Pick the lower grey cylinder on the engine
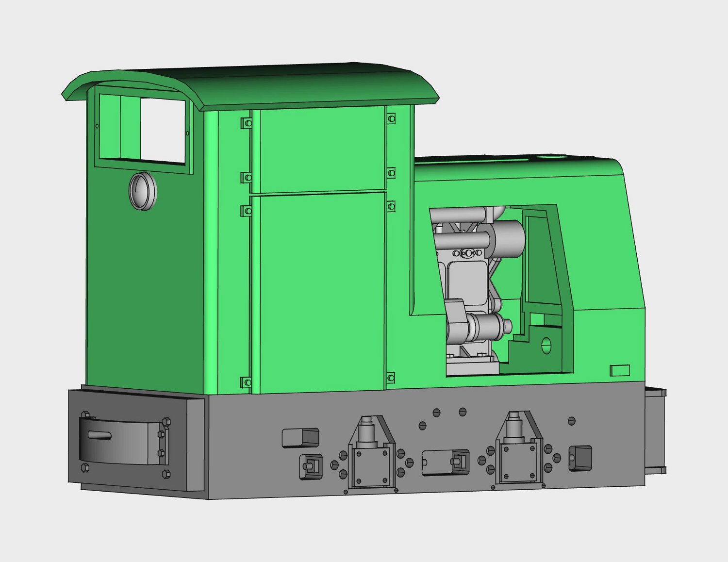The width and height of the screenshot is (728, 562). (488, 326)
